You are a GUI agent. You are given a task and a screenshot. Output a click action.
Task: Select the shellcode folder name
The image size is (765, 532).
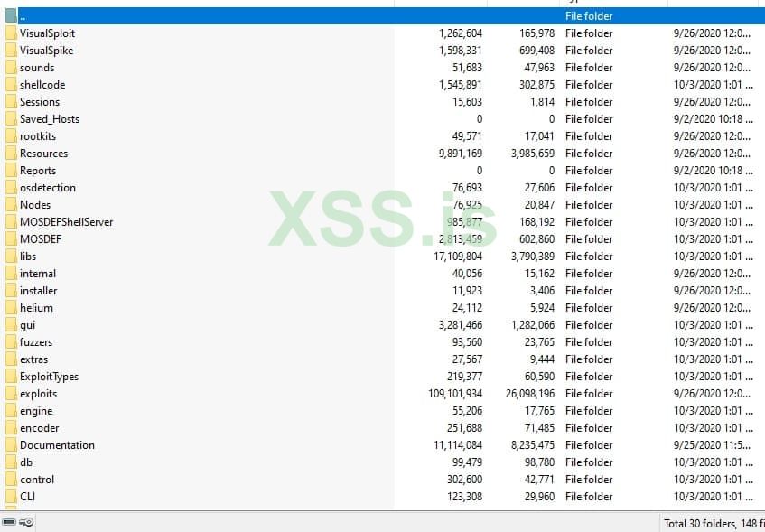pos(42,84)
